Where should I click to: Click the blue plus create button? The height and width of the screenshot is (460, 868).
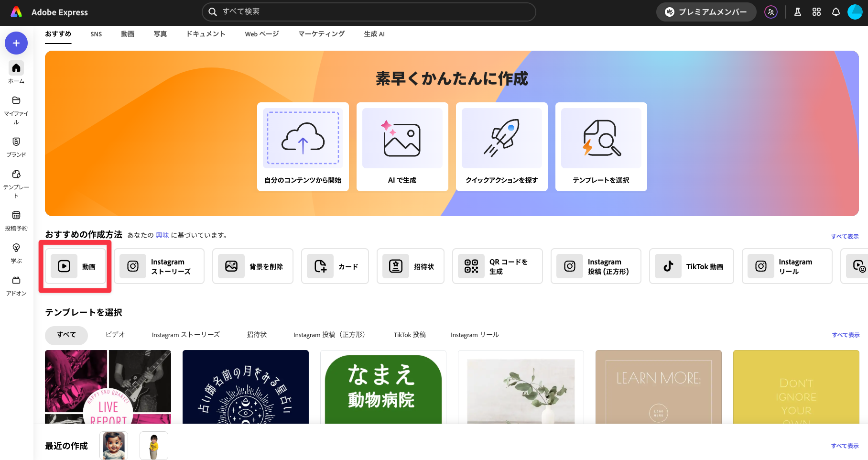pyautogui.click(x=16, y=43)
